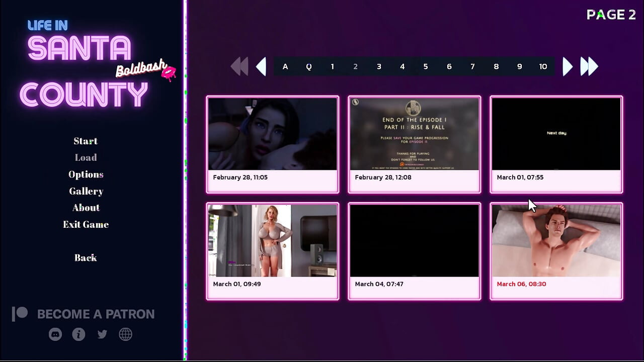The height and width of the screenshot is (362, 644).
Task: Go to previous page with single left arrow
Action: (x=261, y=66)
